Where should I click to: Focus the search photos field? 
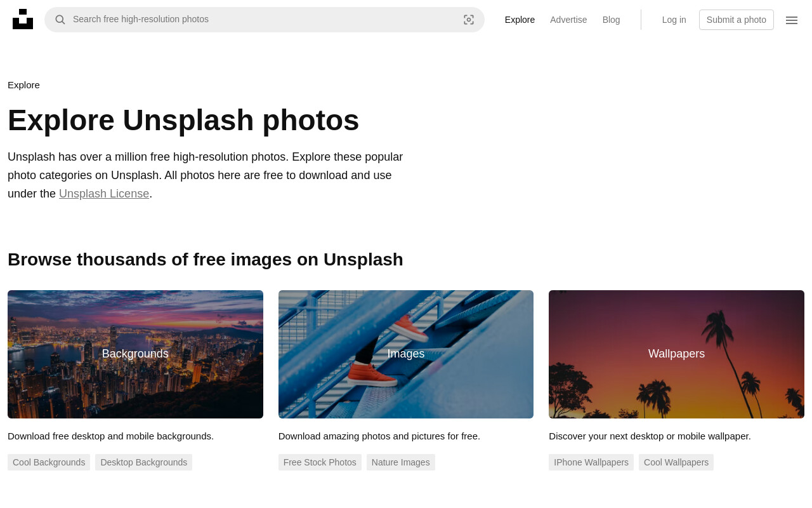265,20
